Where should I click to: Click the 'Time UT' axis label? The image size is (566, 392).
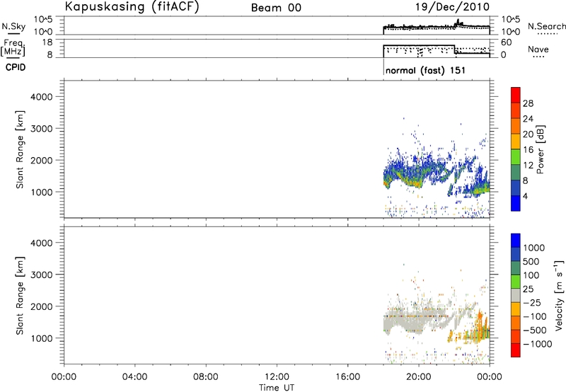pyautogui.click(x=277, y=388)
